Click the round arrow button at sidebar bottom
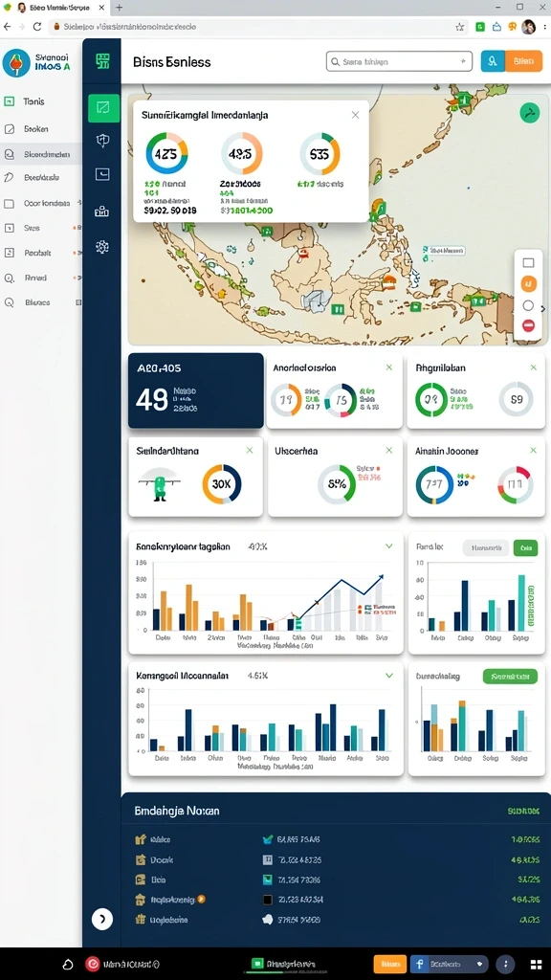This screenshot has height=980, width=551. [x=102, y=918]
